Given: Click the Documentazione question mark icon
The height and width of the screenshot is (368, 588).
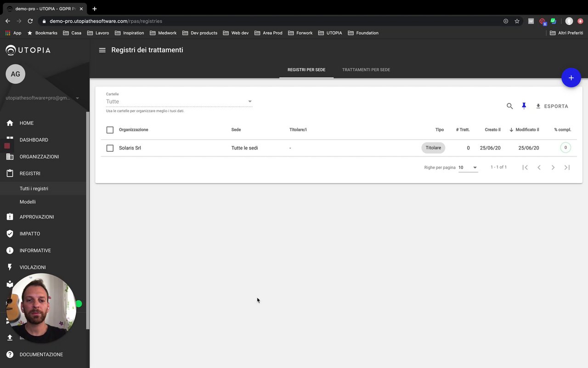Looking at the screenshot, I should 10,355.
